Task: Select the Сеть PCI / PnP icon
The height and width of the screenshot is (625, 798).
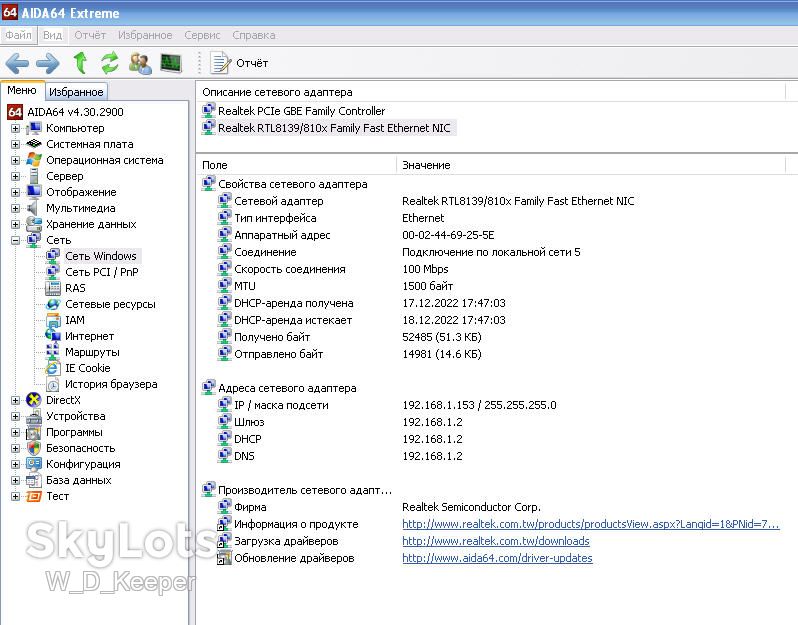Action: tap(53, 272)
